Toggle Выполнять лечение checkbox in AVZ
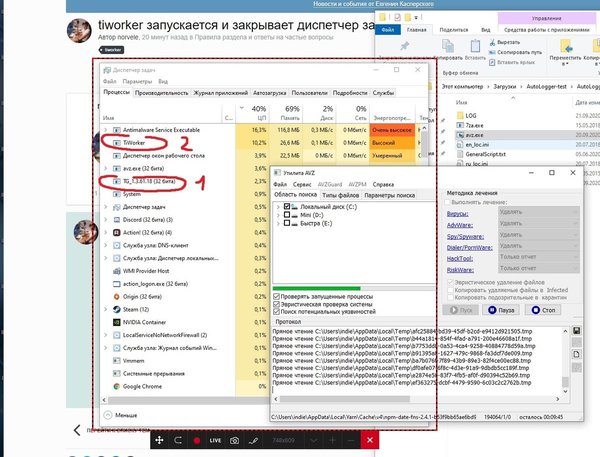 (448, 202)
